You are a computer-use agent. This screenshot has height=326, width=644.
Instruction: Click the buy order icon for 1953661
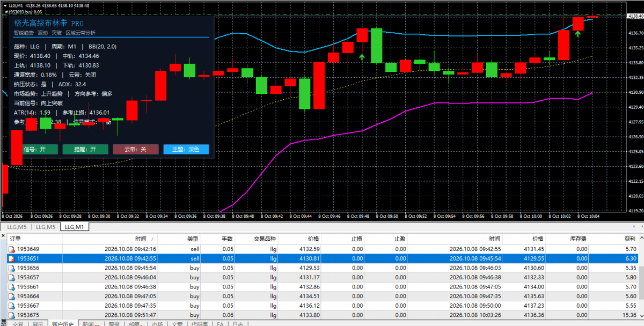coord(11,287)
